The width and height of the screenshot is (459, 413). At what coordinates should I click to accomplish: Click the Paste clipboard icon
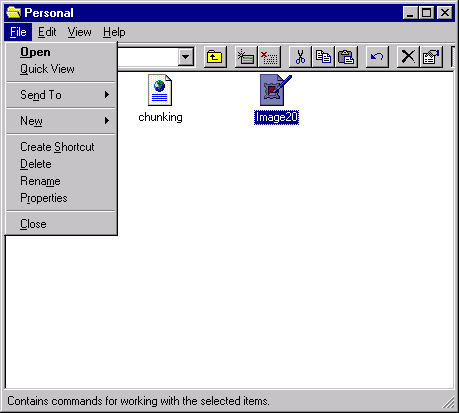(x=346, y=57)
